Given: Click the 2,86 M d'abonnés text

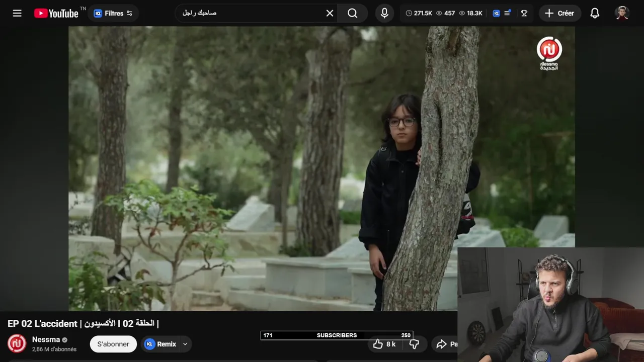Looking at the screenshot, I should [54, 349].
